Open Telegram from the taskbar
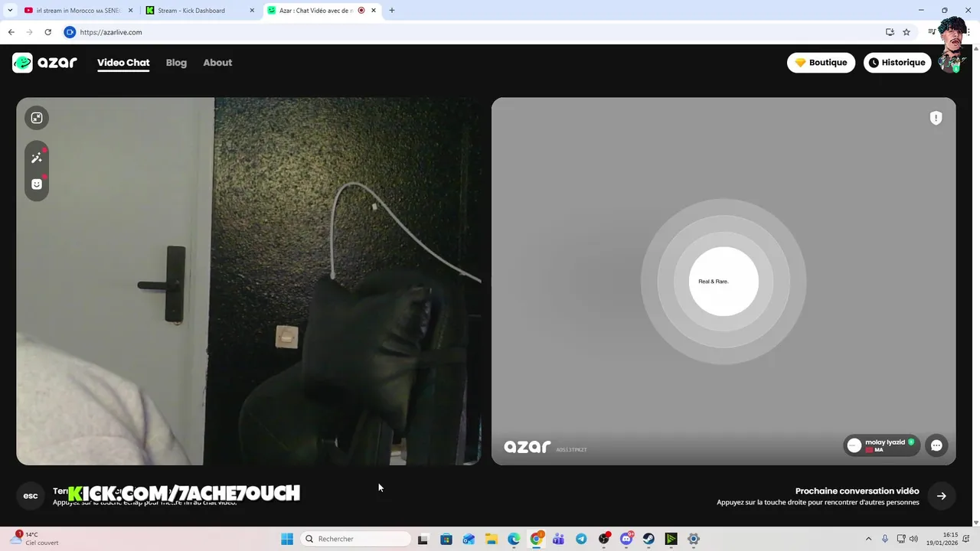Image resolution: width=980 pixels, height=551 pixels. tap(581, 539)
